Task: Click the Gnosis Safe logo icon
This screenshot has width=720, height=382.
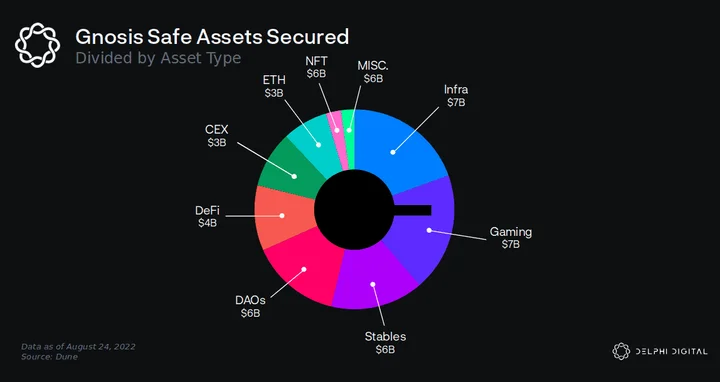Action: point(37,45)
